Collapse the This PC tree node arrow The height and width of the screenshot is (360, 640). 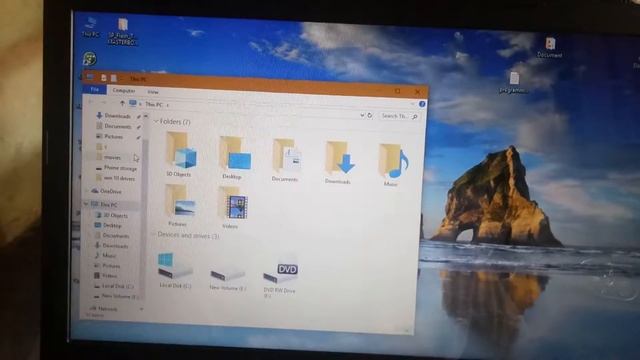86,204
